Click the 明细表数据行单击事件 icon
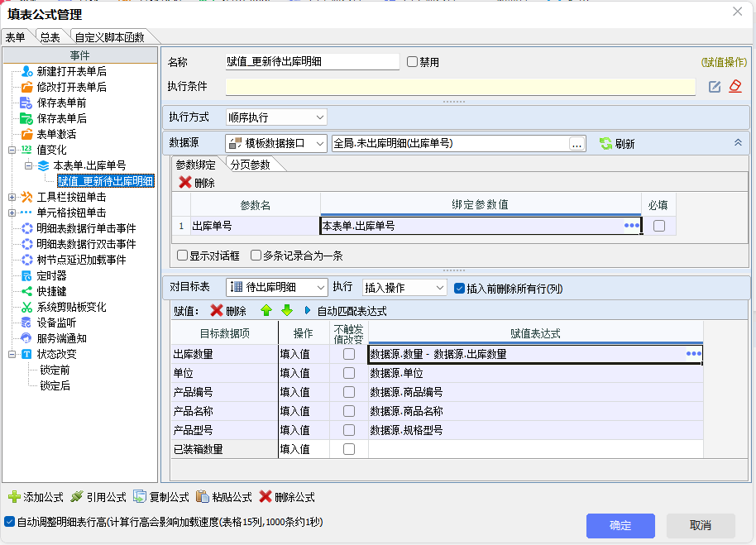This screenshot has width=756, height=545. 27,228
